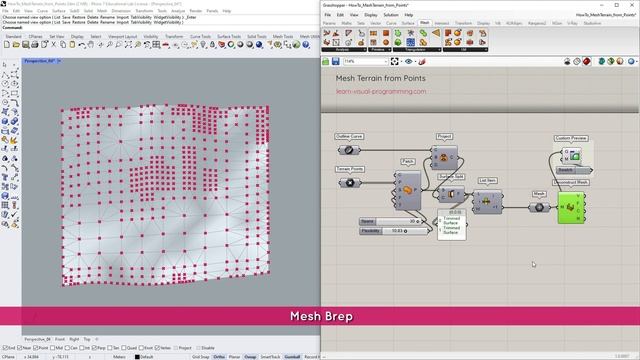
Task: Open the Perspective viewport title dropdown arrow
Action: click(x=59, y=61)
